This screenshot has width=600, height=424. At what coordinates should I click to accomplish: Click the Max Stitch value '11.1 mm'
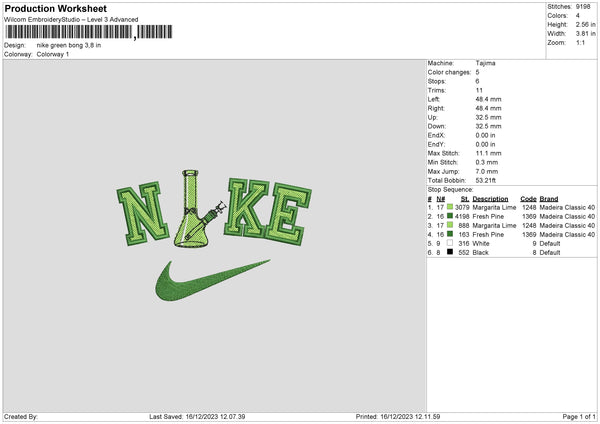click(488, 153)
